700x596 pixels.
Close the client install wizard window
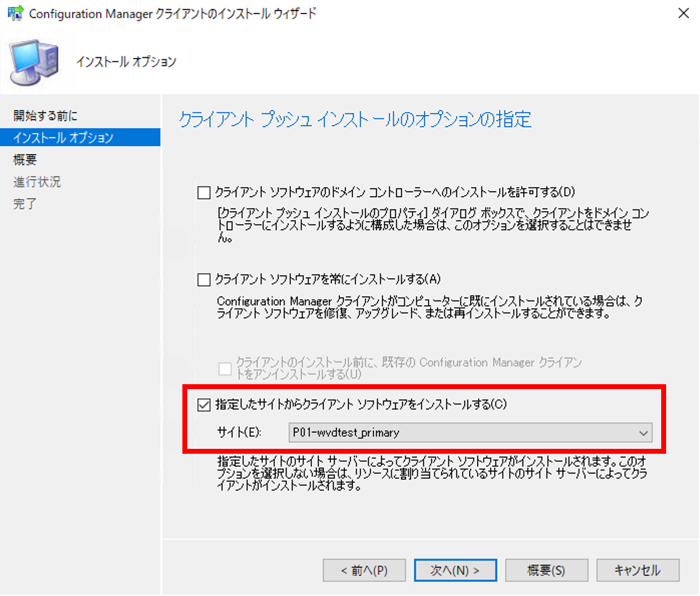[x=683, y=14]
